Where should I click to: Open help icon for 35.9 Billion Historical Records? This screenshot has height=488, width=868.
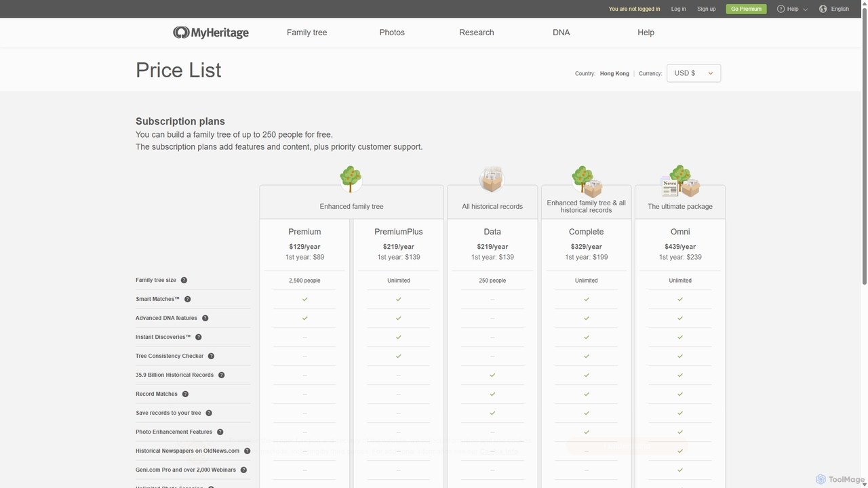point(221,375)
